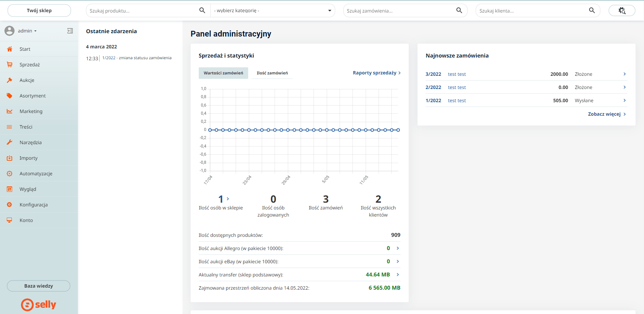The width and height of the screenshot is (644, 314).
Task: Expand the admin user menu
Action: (27, 31)
